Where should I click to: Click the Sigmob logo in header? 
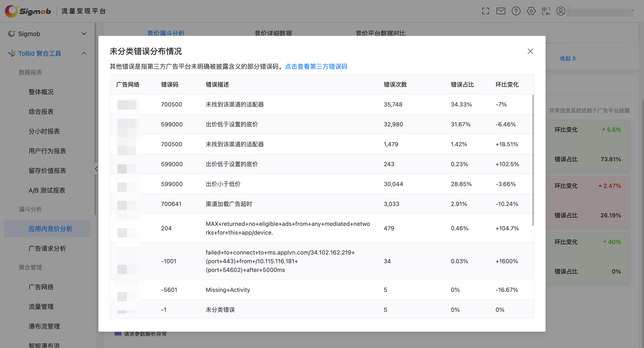[x=28, y=11]
